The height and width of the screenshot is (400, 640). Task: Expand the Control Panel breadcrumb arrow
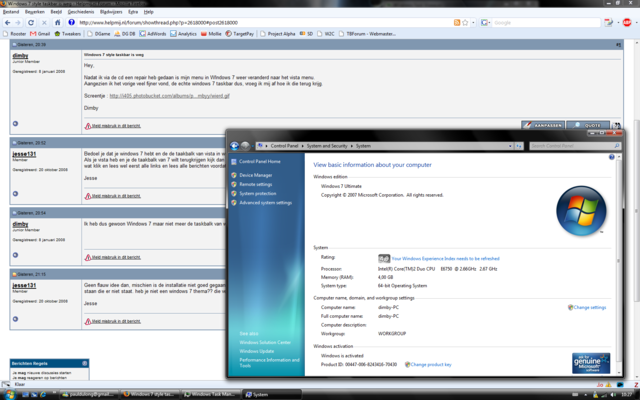pyautogui.click(x=302, y=146)
